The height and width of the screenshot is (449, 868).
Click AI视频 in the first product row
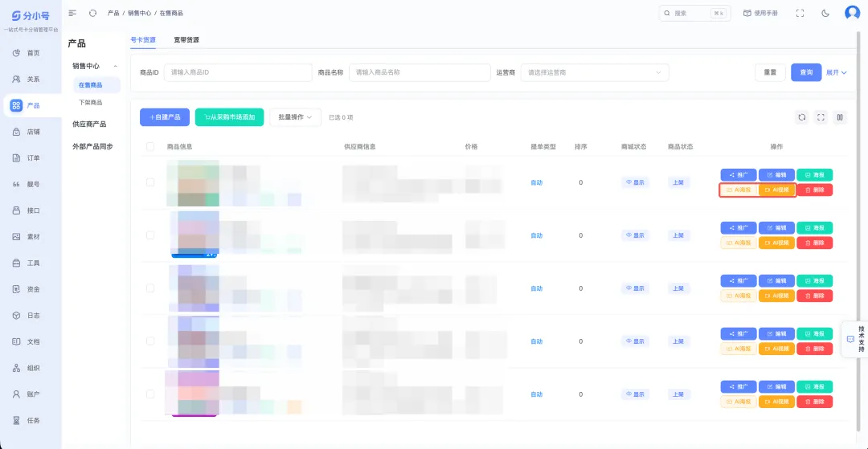tap(776, 190)
